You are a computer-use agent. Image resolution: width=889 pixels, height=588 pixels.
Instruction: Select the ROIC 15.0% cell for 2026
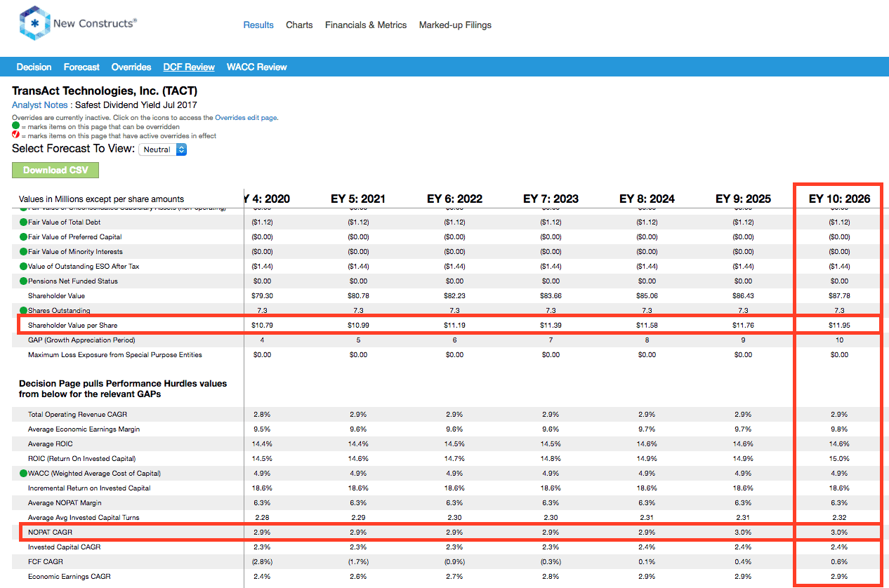coord(839,459)
